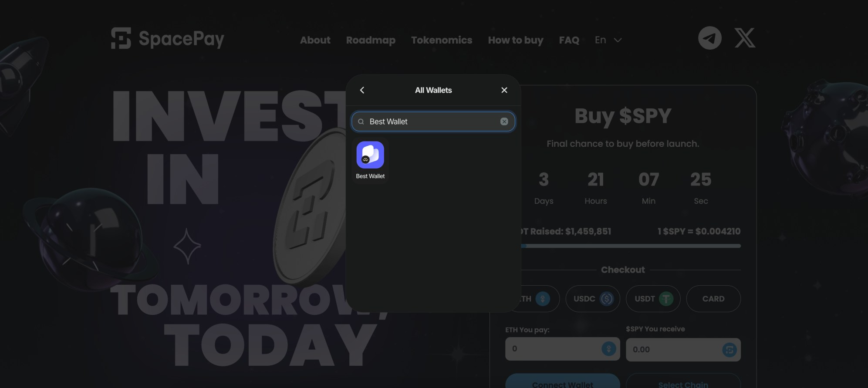Open the X social media icon
The image size is (868, 388).
pyautogui.click(x=745, y=38)
